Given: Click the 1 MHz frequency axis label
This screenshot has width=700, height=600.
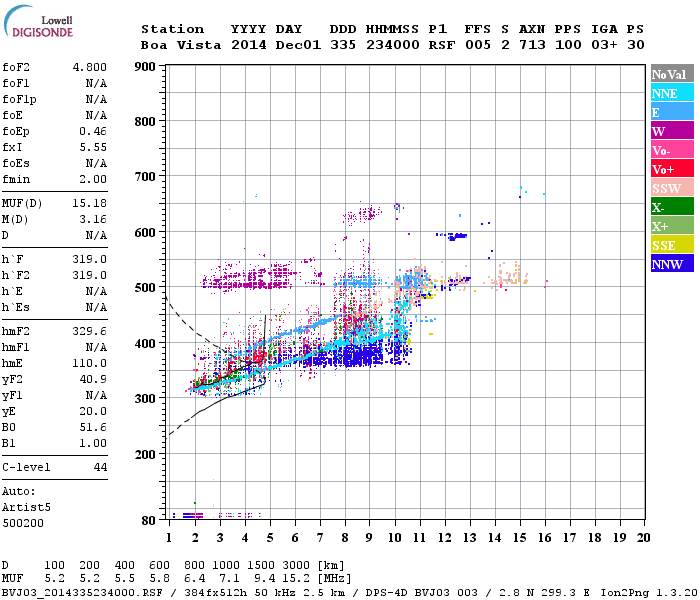Looking at the screenshot, I should [x=169, y=538].
